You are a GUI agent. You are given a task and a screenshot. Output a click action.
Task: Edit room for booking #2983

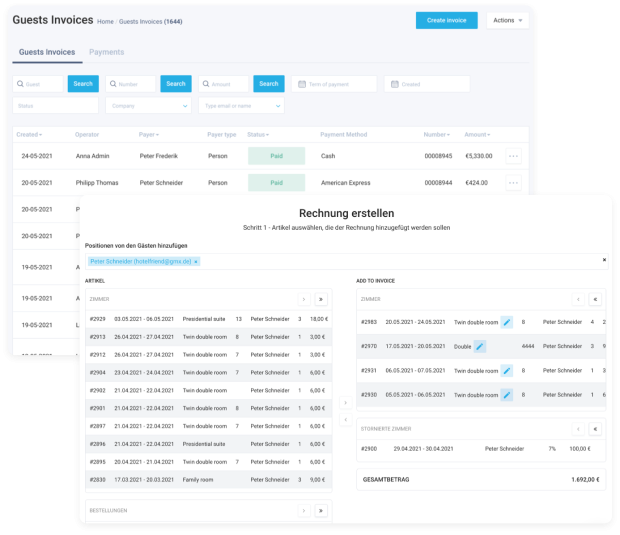point(507,322)
